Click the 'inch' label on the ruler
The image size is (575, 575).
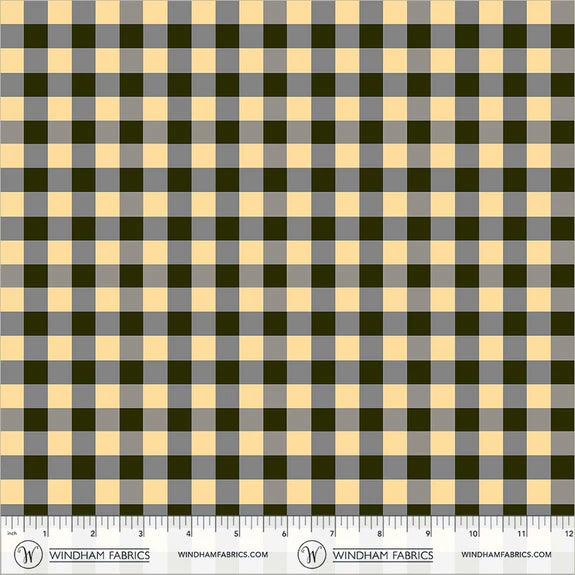[12, 533]
